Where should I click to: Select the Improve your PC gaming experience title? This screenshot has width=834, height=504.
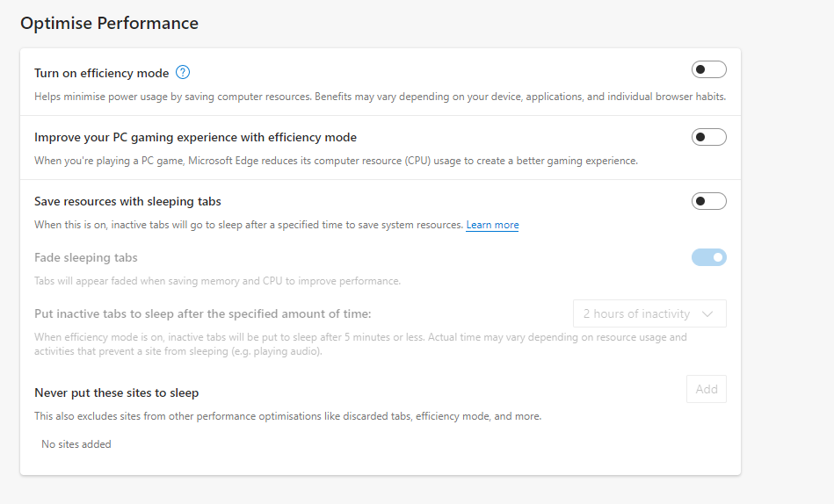click(195, 137)
